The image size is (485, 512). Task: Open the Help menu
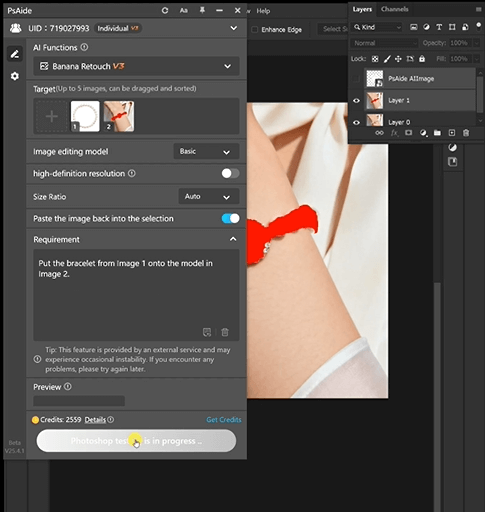point(263,11)
